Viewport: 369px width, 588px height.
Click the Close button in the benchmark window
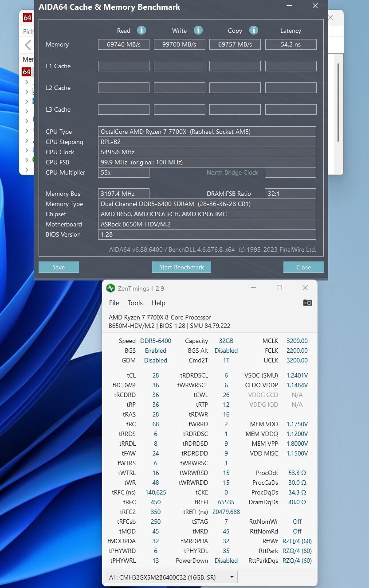304,267
